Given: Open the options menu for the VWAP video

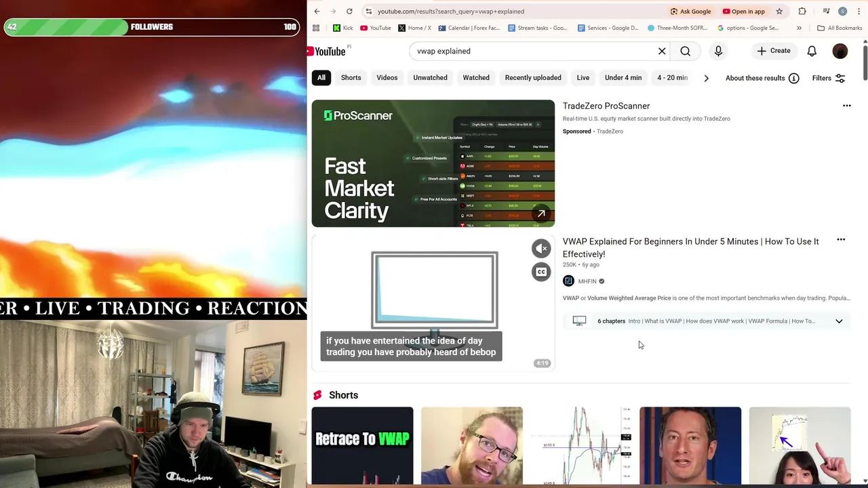Looking at the screenshot, I should (x=841, y=239).
